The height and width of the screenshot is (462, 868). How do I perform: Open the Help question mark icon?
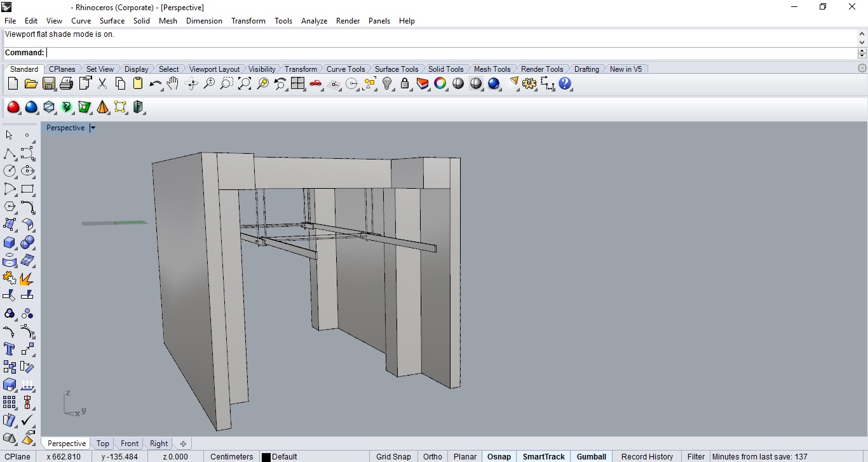tap(565, 83)
